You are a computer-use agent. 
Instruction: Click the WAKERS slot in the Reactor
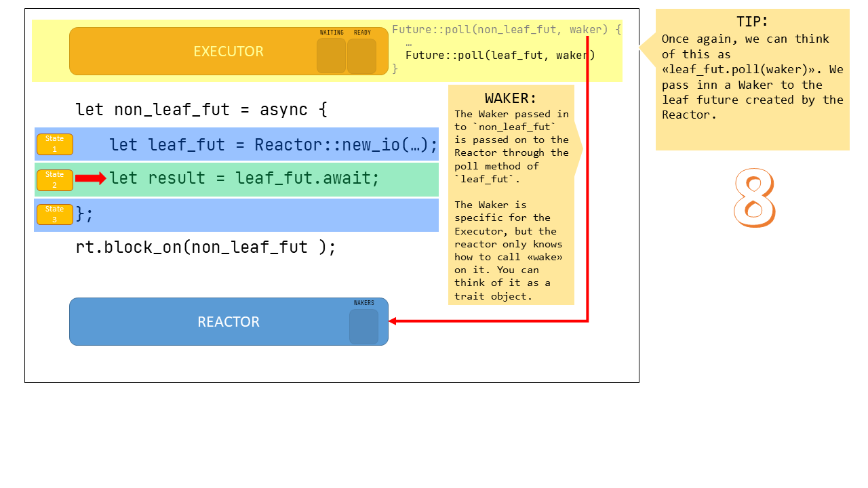(363, 327)
